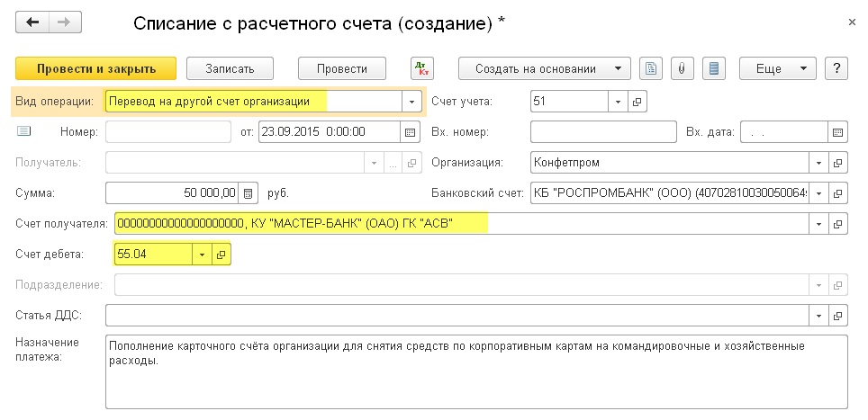Click the Подразделение field
Viewport: 868px width, 420px height.
pyautogui.click(x=462, y=285)
